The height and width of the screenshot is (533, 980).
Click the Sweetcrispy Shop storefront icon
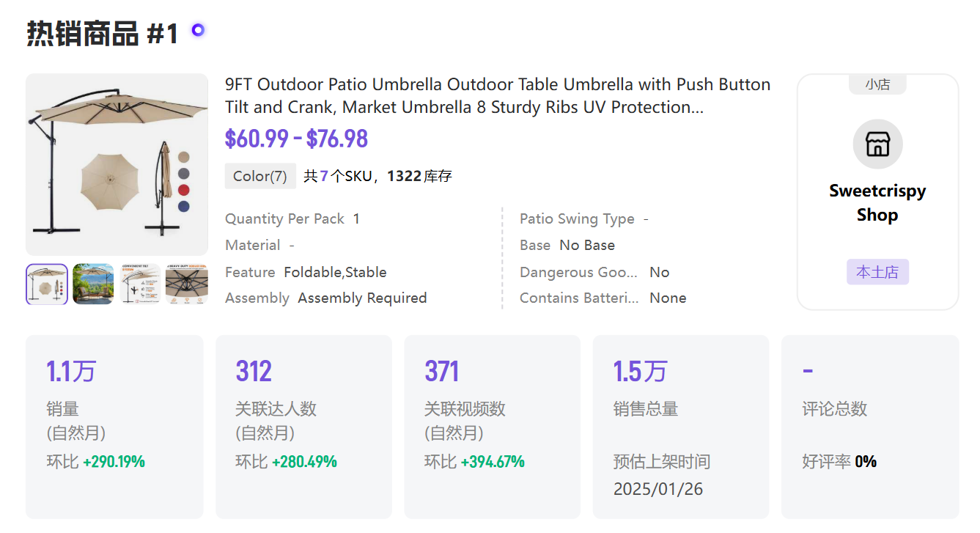[877, 144]
